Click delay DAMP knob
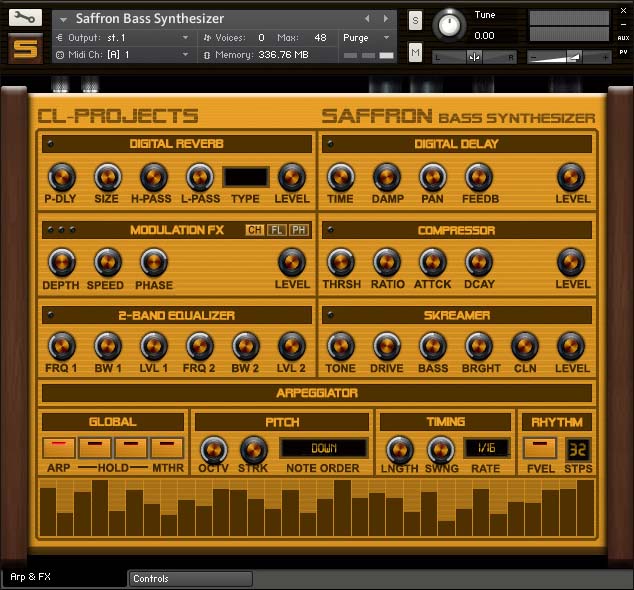This screenshot has height=590, width=634. tap(387, 177)
